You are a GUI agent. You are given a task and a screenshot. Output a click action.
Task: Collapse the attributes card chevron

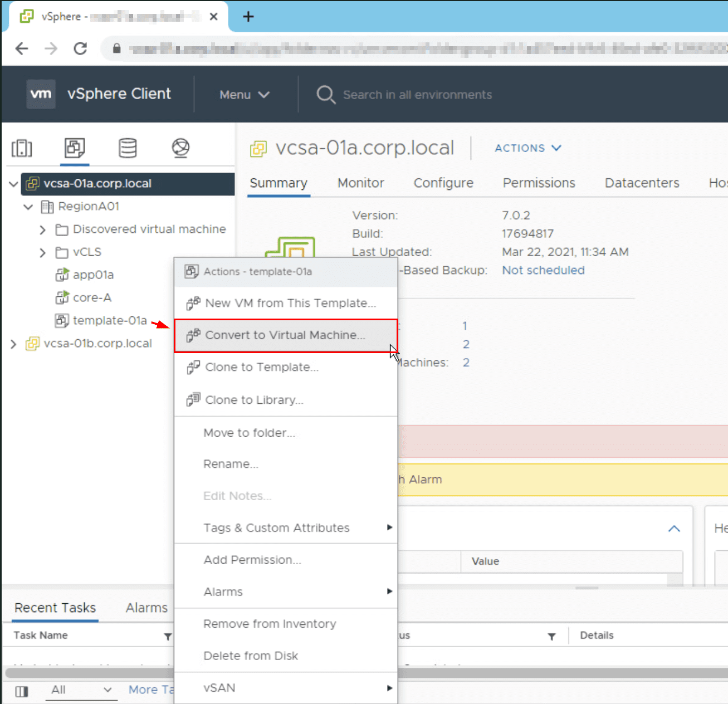coord(674,529)
